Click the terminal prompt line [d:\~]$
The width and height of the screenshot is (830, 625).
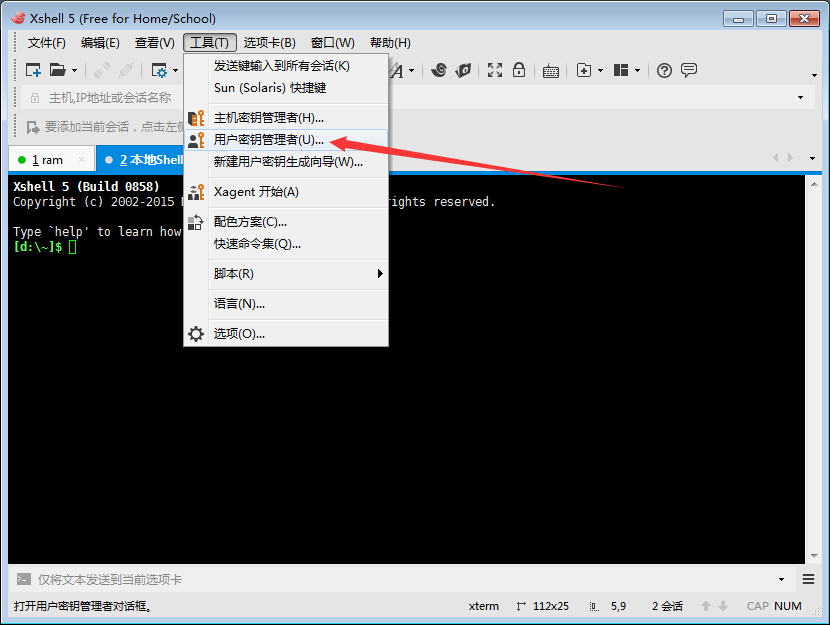coord(38,247)
